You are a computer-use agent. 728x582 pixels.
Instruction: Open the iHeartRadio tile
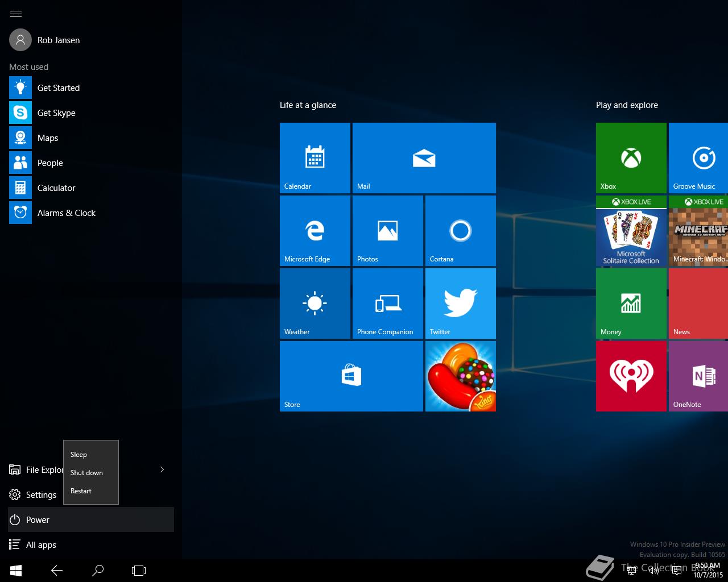631,376
